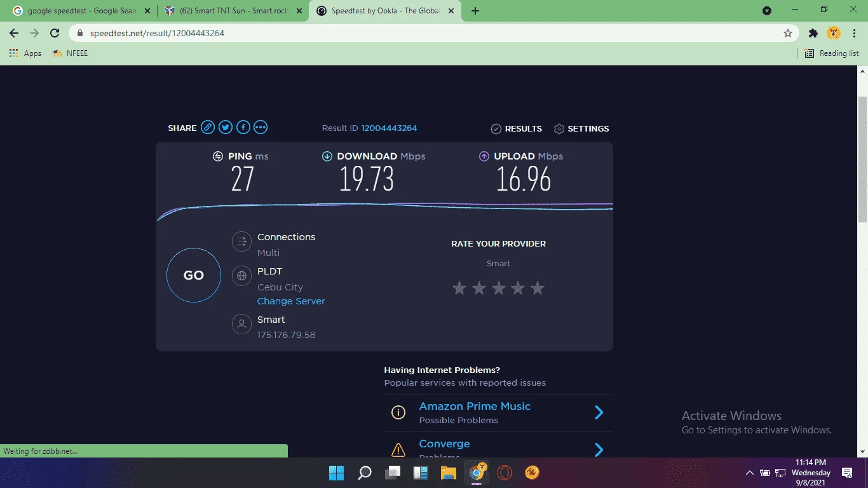
Task: Show hidden system tray icons
Action: pyautogui.click(x=750, y=473)
